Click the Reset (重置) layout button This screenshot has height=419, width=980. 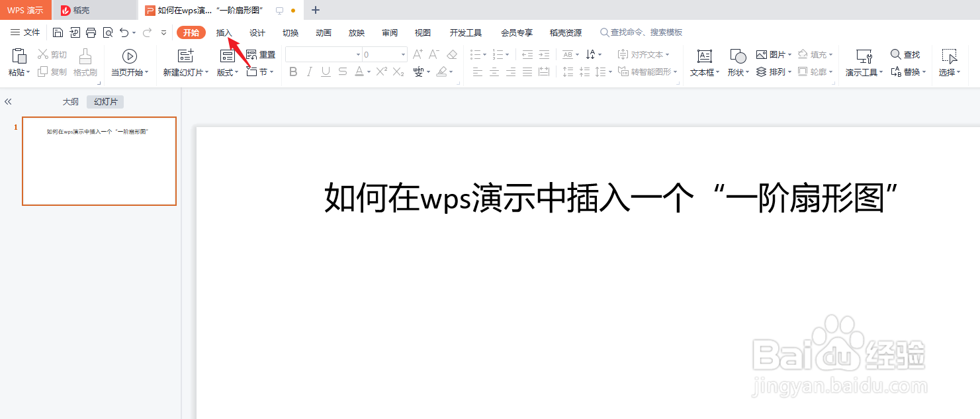[261, 54]
